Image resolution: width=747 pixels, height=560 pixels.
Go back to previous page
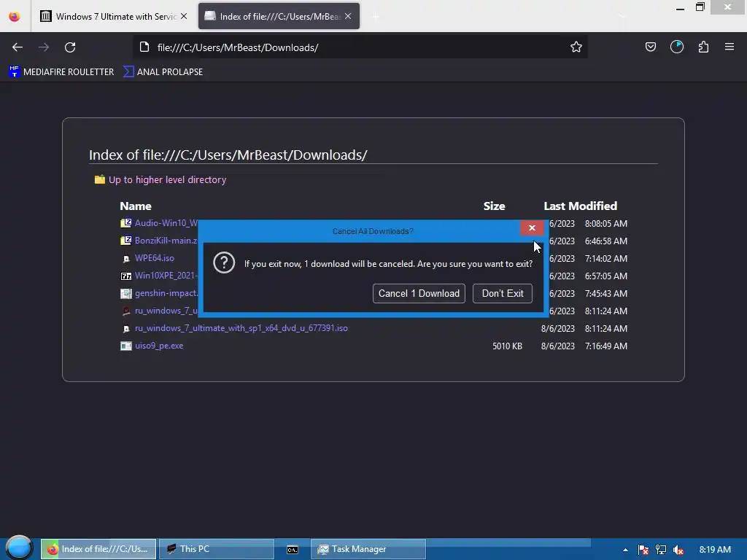(18, 47)
